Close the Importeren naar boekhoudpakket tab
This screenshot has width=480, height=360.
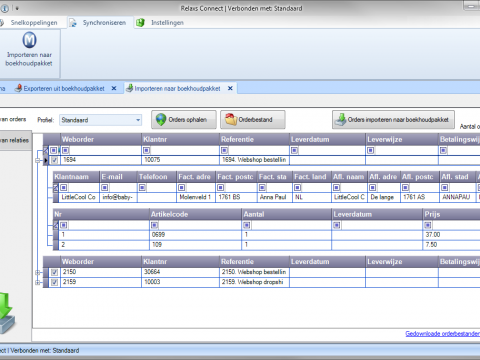click(x=230, y=88)
